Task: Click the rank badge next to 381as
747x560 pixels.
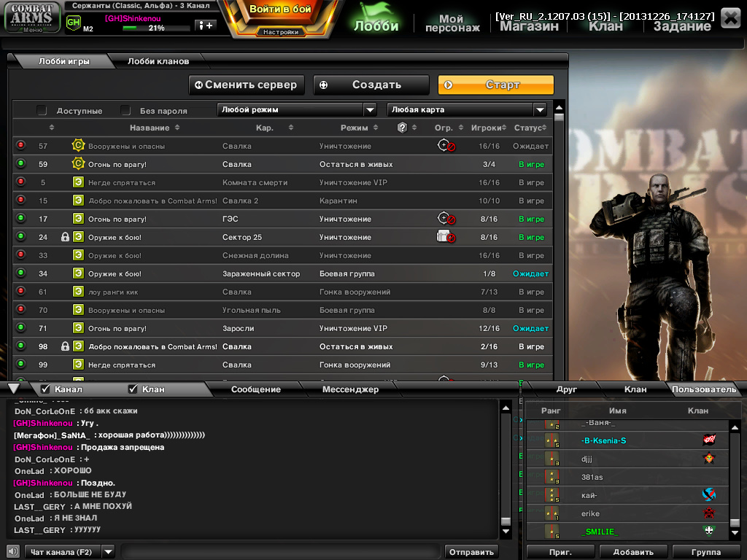Action: pos(552,477)
